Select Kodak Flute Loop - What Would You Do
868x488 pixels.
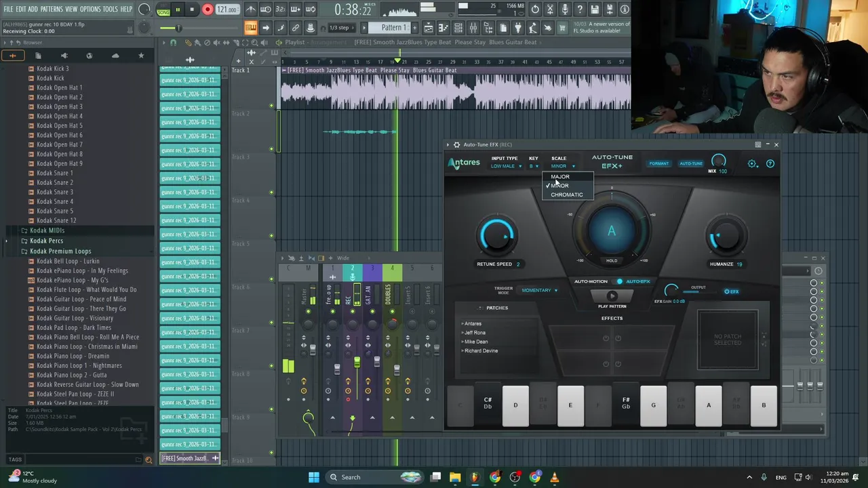tap(86, 289)
